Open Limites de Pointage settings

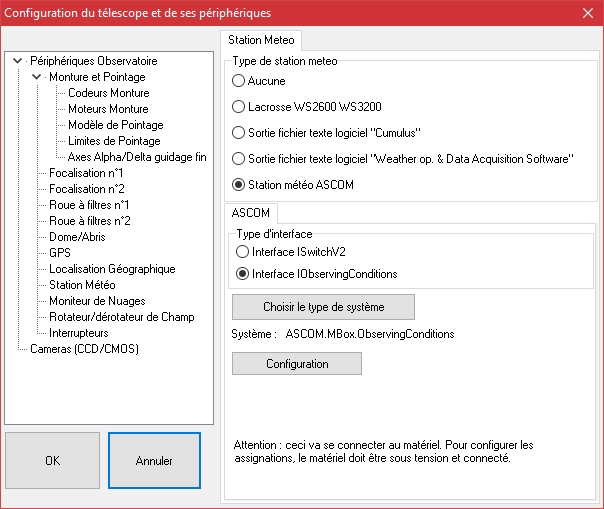(115, 141)
